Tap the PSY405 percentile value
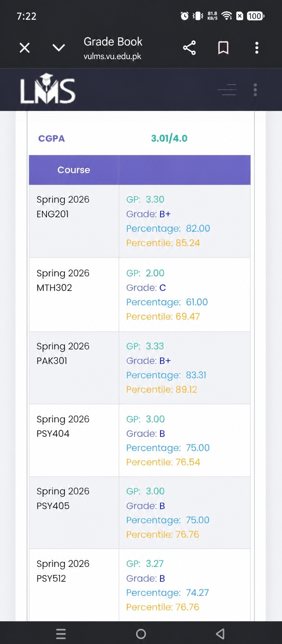282x644 pixels. point(187,535)
